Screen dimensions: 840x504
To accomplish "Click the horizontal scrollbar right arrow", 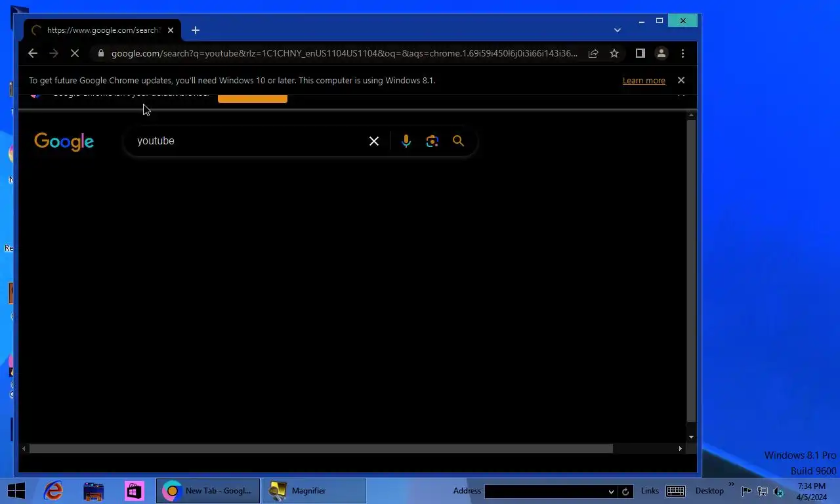I will point(680,449).
